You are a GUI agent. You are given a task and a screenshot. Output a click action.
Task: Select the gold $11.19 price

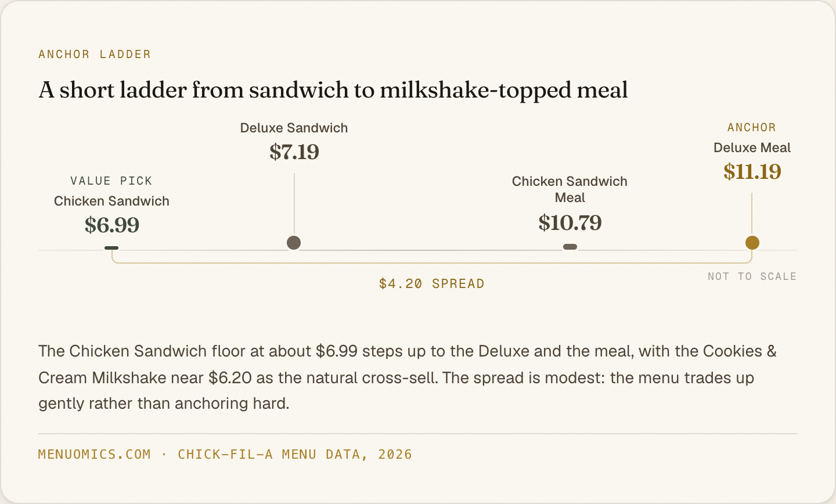tap(752, 171)
